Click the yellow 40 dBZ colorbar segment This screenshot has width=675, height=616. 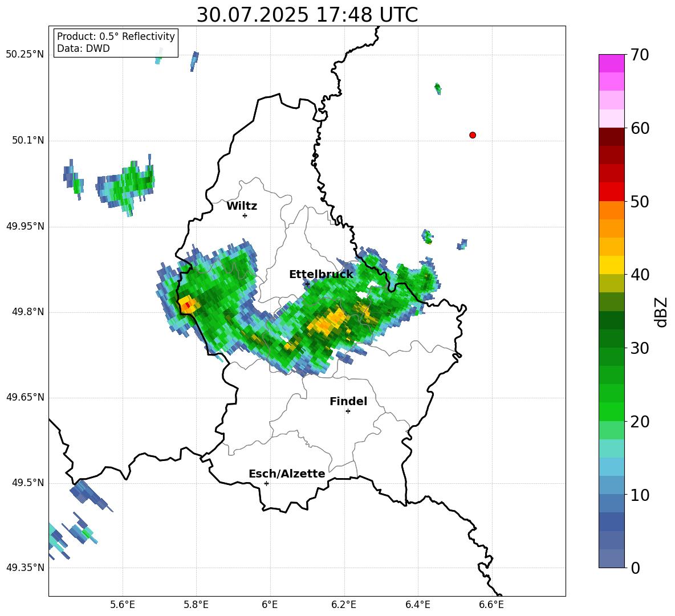pyautogui.click(x=611, y=265)
